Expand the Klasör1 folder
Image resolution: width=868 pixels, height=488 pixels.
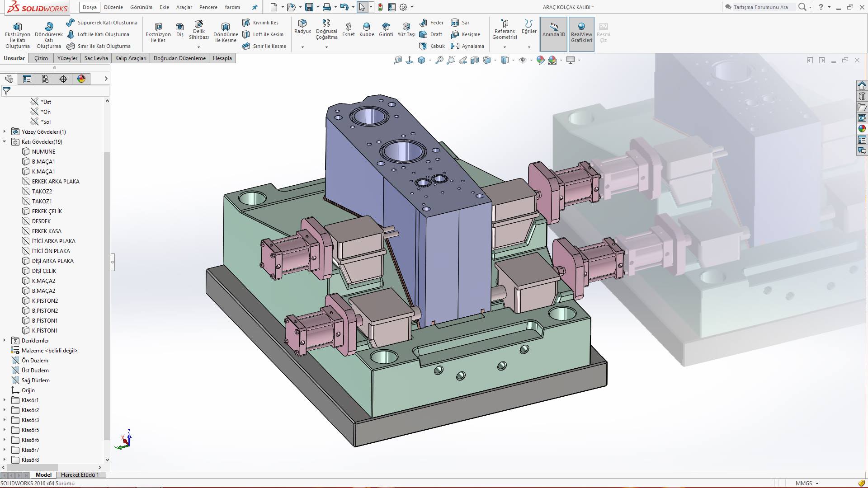pos(5,400)
